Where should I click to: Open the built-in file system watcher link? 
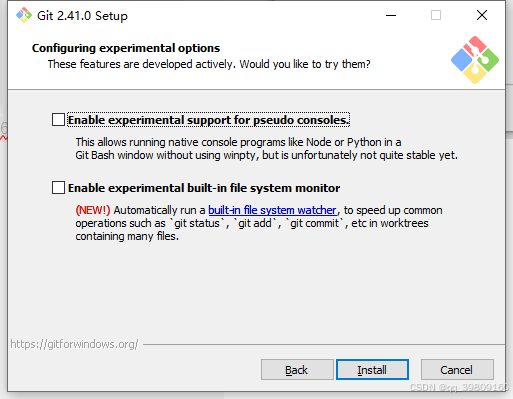click(x=272, y=210)
